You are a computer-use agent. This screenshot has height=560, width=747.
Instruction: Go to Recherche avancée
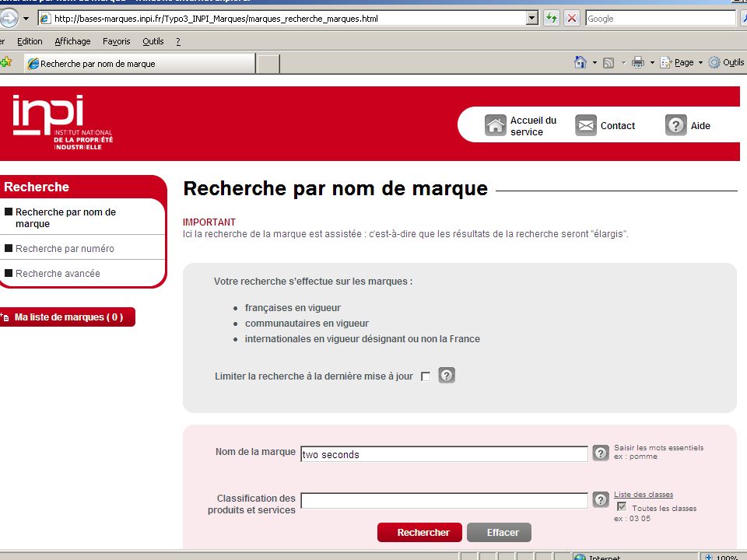point(58,273)
